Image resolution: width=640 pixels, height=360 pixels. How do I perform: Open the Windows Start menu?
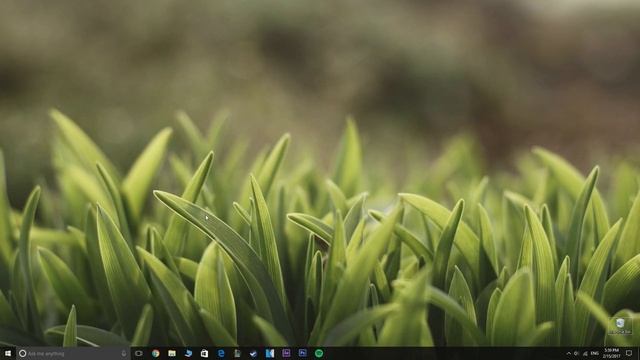click(x=8, y=353)
